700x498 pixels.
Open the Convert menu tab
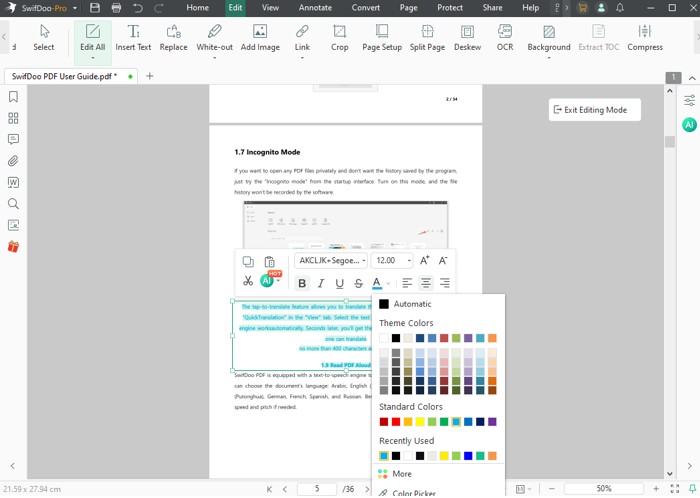pyautogui.click(x=365, y=8)
